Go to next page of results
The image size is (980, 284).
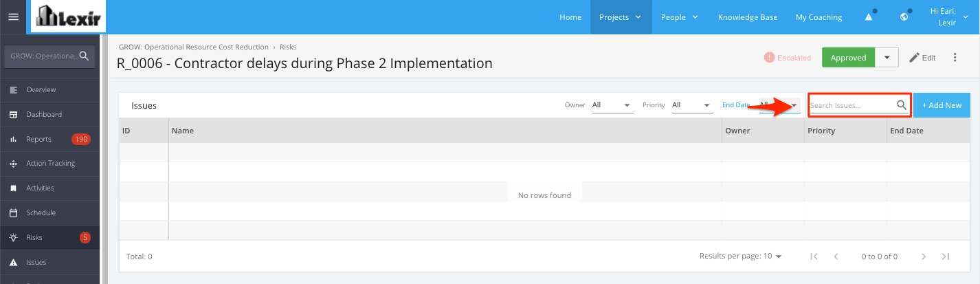pos(924,256)
